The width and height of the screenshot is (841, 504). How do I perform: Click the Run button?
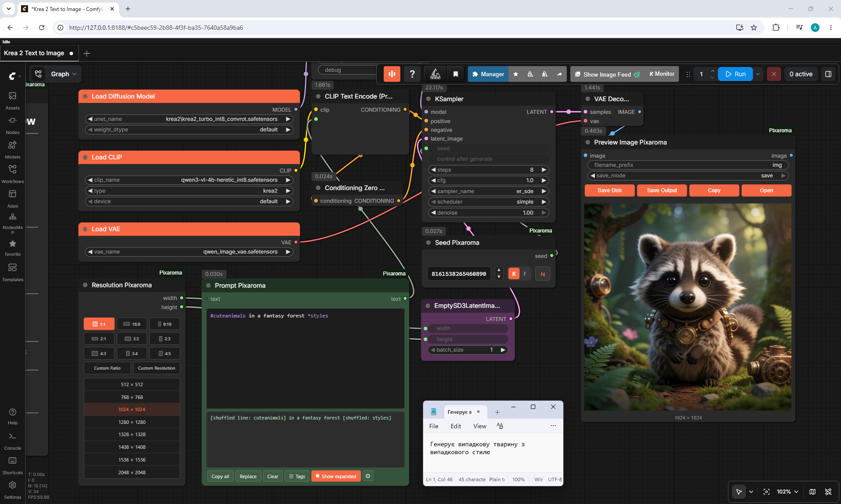coord(736,74)
